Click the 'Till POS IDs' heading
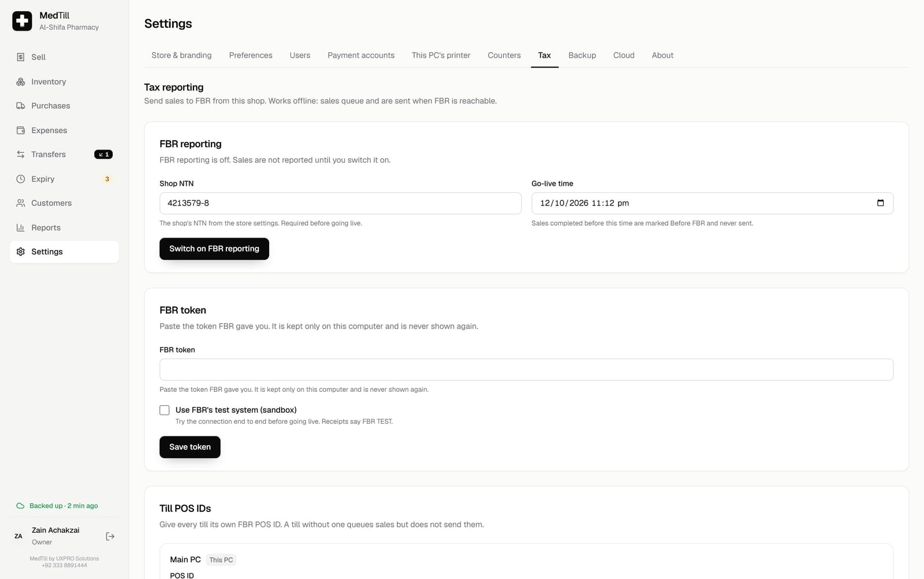 coord(185,509)
